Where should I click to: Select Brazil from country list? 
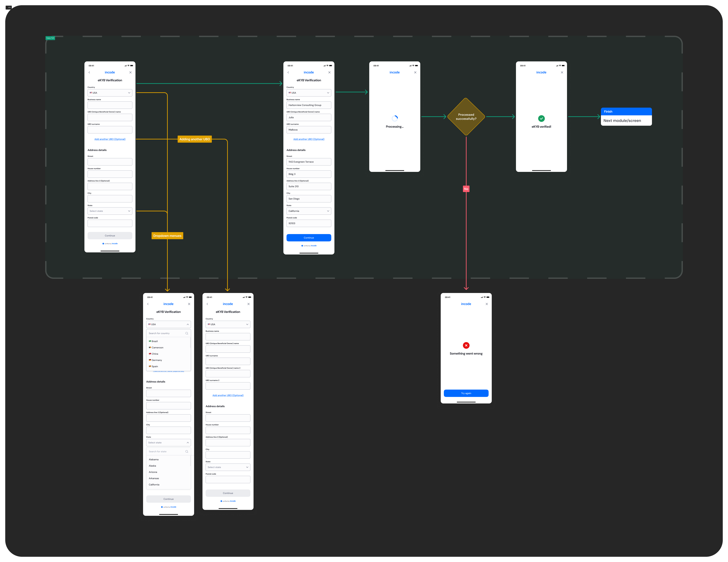tap(155, 341)
